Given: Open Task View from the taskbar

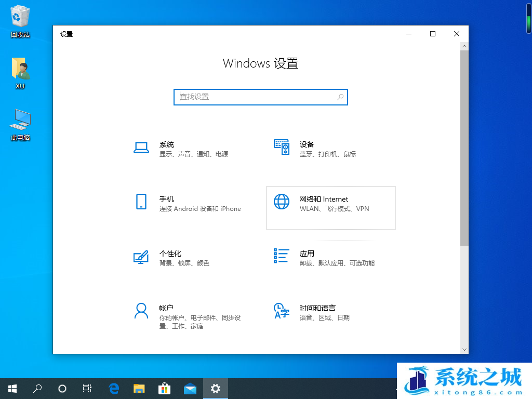Looking at the screenshot, I should 87,388.
